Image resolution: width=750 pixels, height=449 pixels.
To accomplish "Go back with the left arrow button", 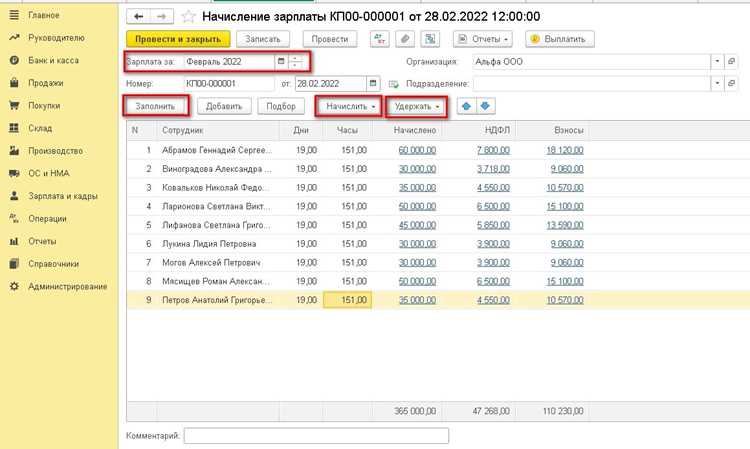I will pos(139,17).
